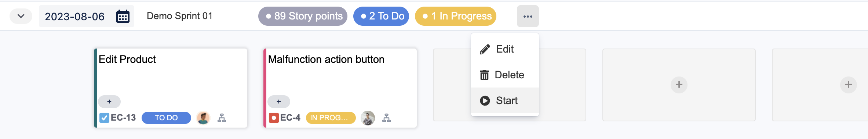The image size is (868, 139).
Task: Click the plus button on Malfunction action button card
Action: (x=279, y=101)
